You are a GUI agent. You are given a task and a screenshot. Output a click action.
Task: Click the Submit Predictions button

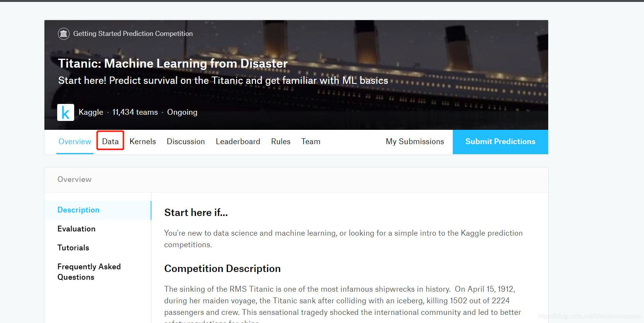point(500,142)
